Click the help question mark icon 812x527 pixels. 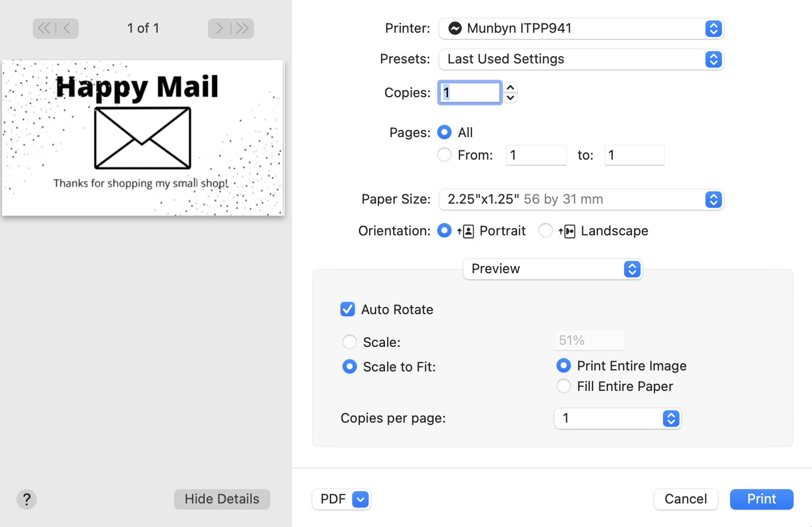point(27,499)
